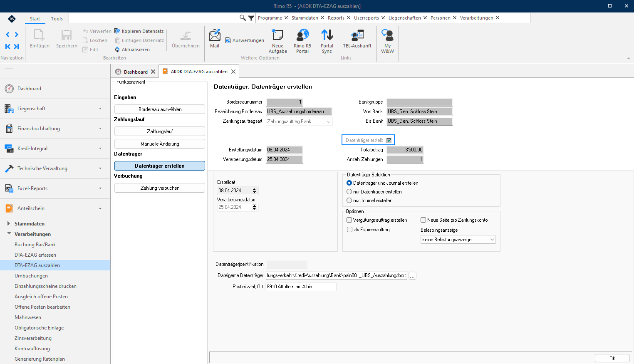Viewport: 634px width, 364px height.
Task: Open the Belastungsanzeige dropdown
Action: pyautogui.click(x=458, y=240)
